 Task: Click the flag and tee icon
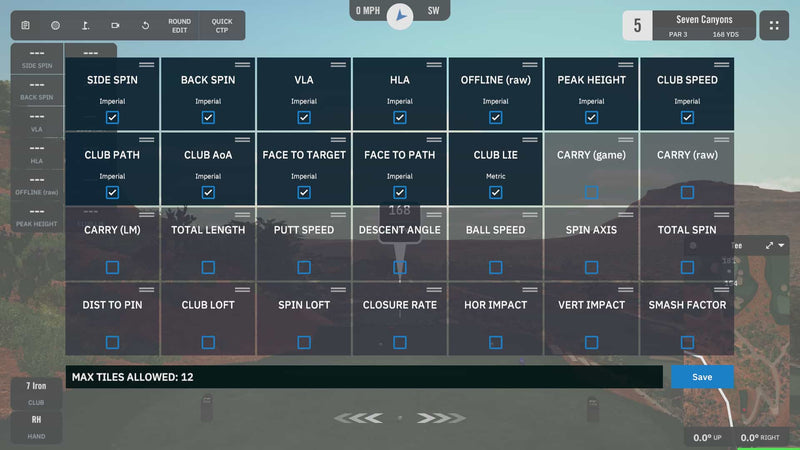(86, 26)
